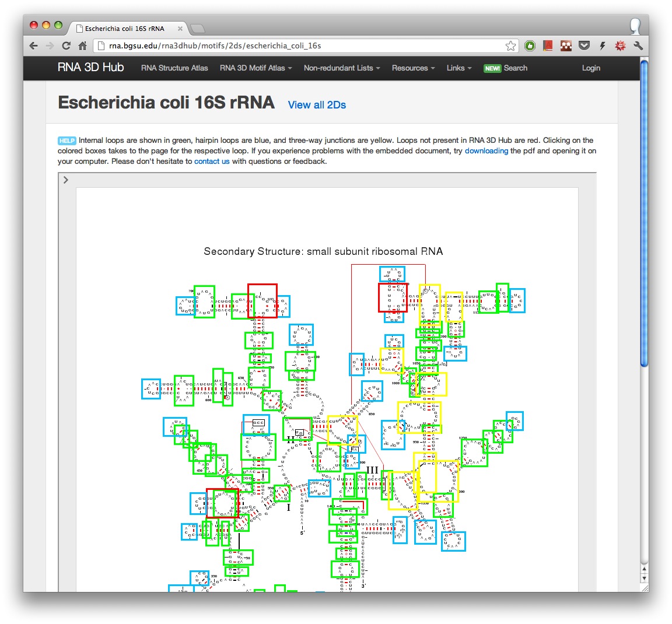Click the View all 2Ds link
Screen dimensions: 672x624
pos(317,105)
